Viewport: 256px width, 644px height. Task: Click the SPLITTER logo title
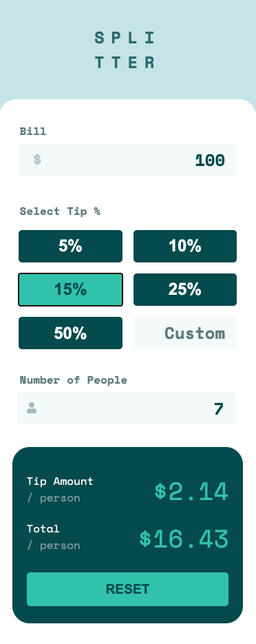tap(125, 50)
